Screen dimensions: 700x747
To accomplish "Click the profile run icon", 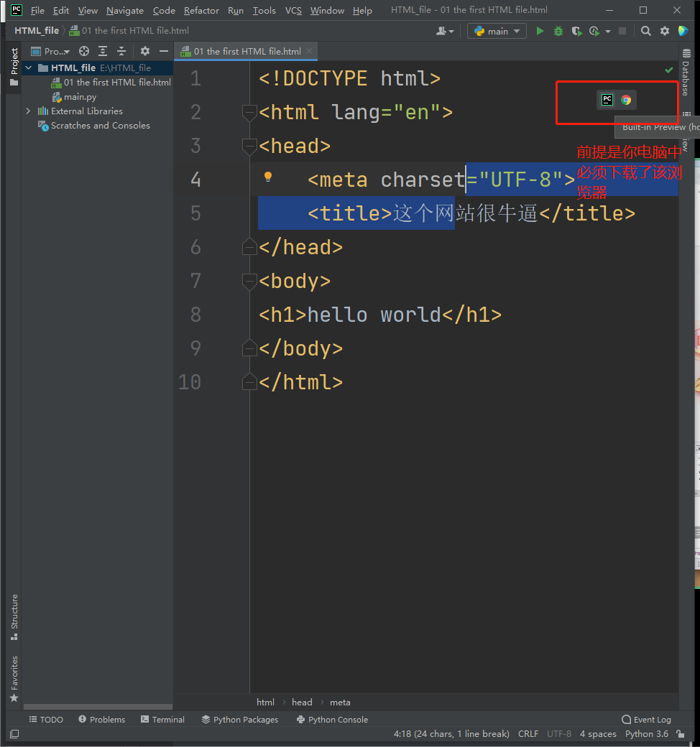I will pos(594,31).
